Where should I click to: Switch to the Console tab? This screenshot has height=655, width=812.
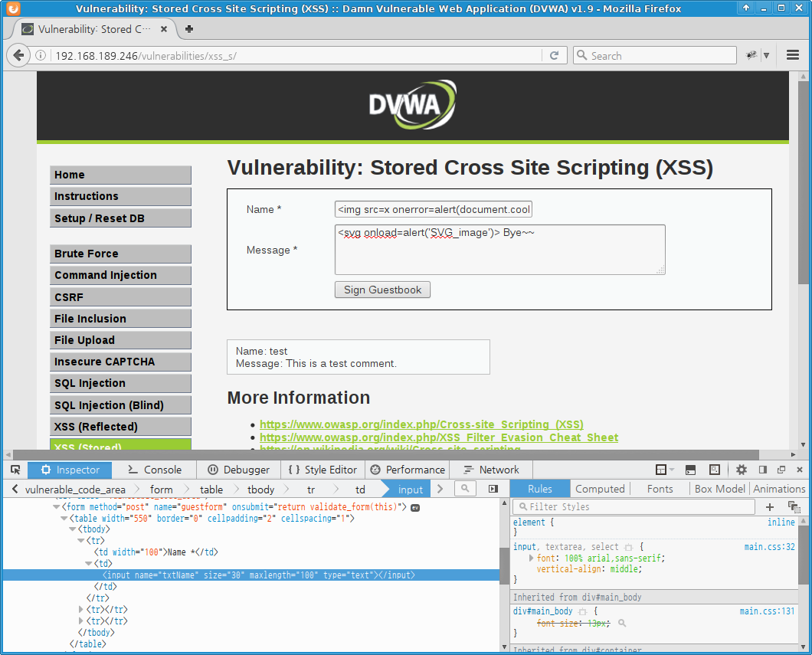(155, 470)
